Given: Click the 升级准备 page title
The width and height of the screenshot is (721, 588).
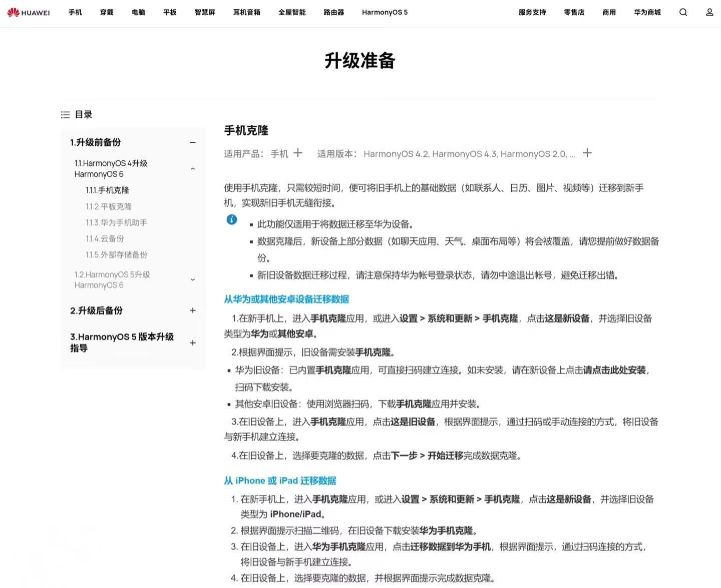Looking at the screenshot, I should coord(360,61).
